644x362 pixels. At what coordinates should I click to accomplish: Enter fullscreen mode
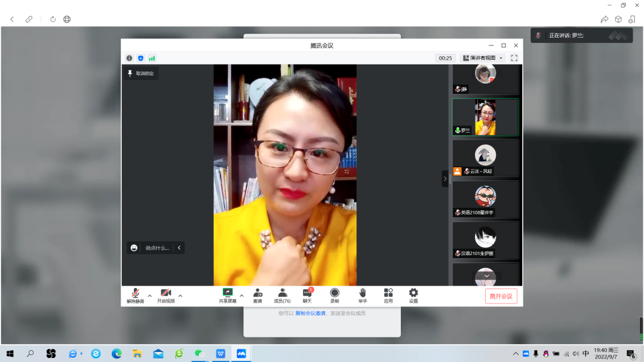[x=514, y=58]
